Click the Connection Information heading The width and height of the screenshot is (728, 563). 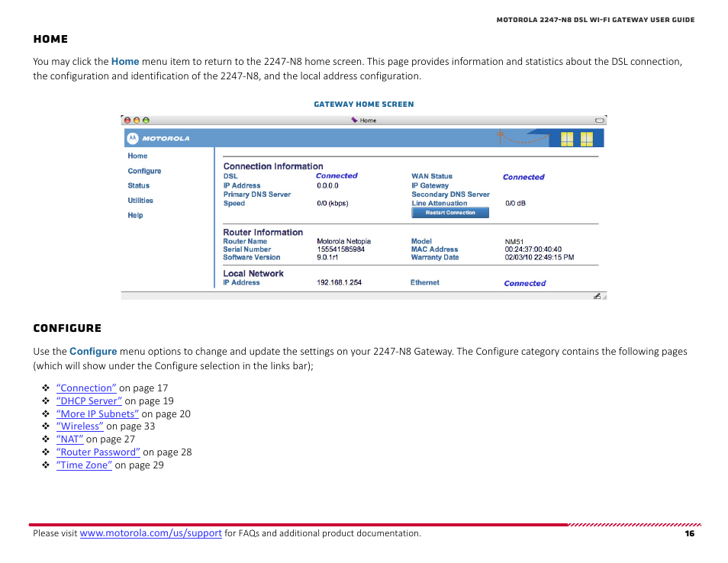273,166
